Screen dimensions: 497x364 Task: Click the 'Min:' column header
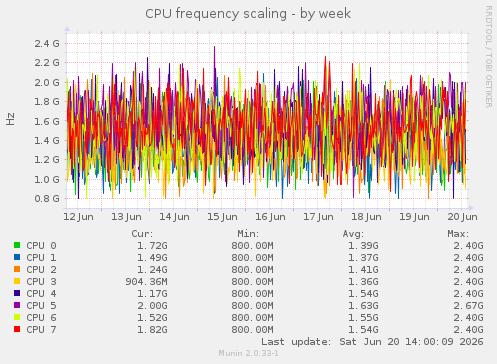pos(248,234)
